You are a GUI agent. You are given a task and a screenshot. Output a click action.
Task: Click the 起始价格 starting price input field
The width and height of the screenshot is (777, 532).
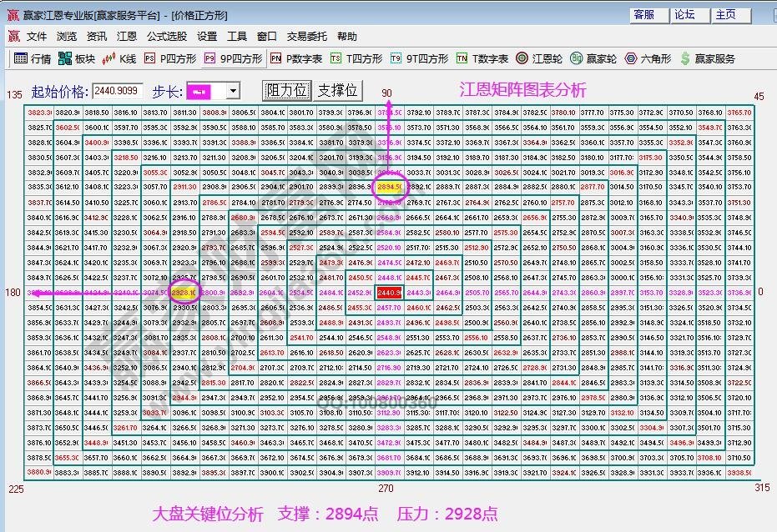(116, 90)
